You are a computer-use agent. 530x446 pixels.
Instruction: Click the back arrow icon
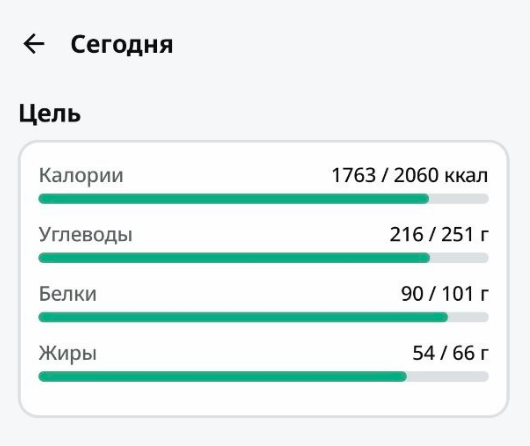(x=34, y=44)
